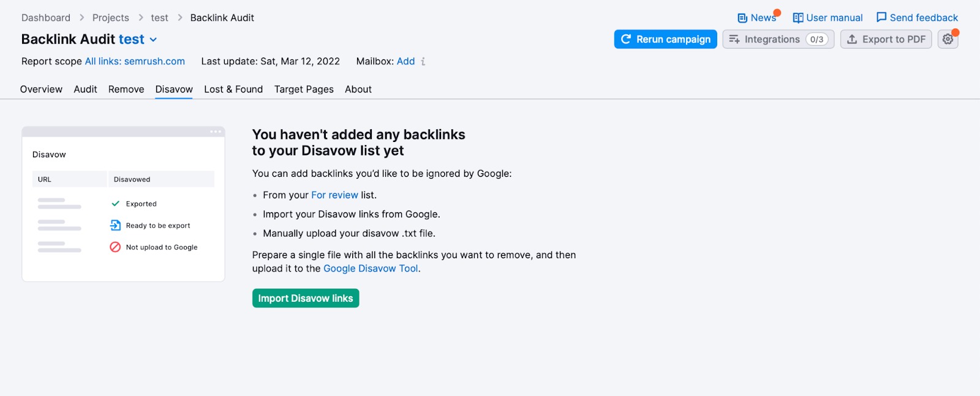Click the Rerun campaign button
Viewport: 980px width, 396px height.
pyautogui.click(x=665, y=39)
